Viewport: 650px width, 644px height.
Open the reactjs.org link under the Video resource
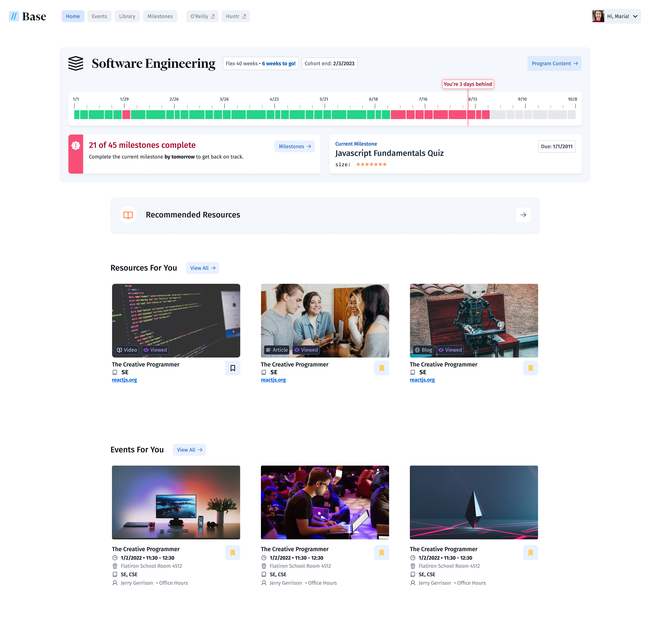(x=124, y=380)
